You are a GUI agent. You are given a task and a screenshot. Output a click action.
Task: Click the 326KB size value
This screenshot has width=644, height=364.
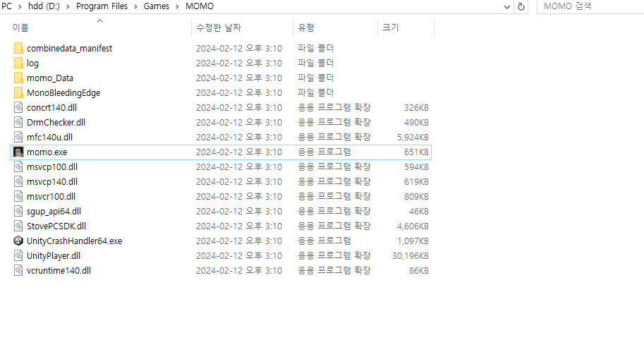pyautogui.click(x=416, y=108)
